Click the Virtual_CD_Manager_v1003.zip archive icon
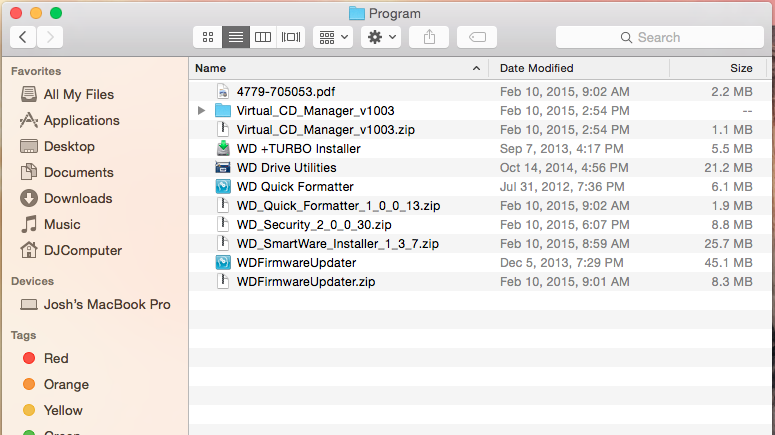775x435 pixels. pos(223,130)
